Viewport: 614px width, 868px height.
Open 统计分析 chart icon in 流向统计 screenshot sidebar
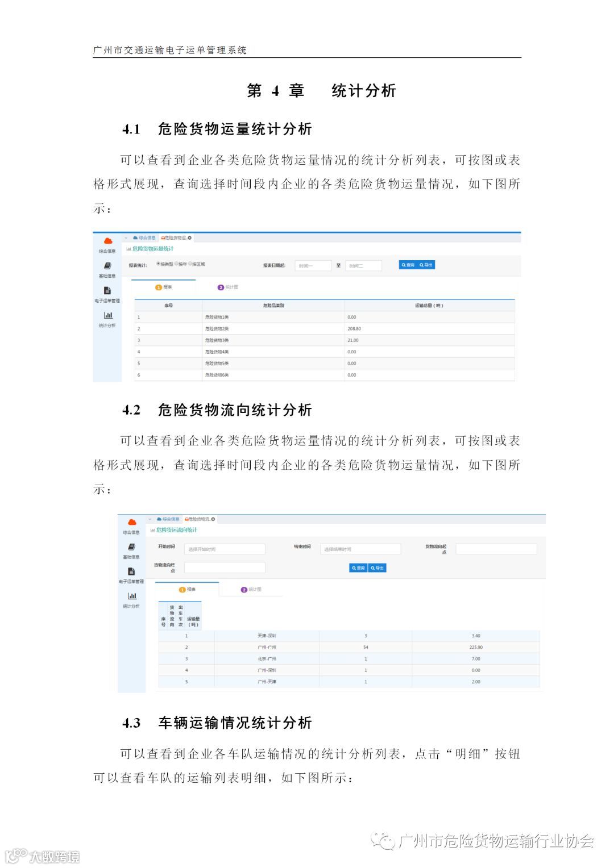132,596
